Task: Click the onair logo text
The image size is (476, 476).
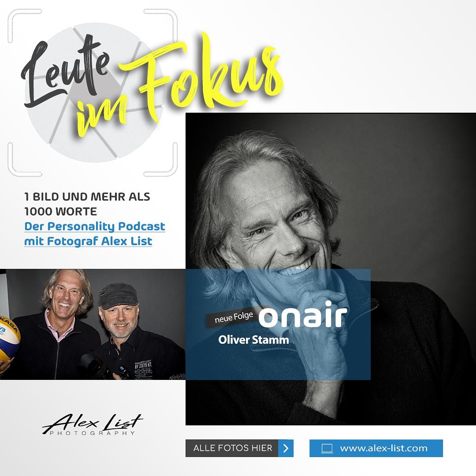Action: coord(303,315)
